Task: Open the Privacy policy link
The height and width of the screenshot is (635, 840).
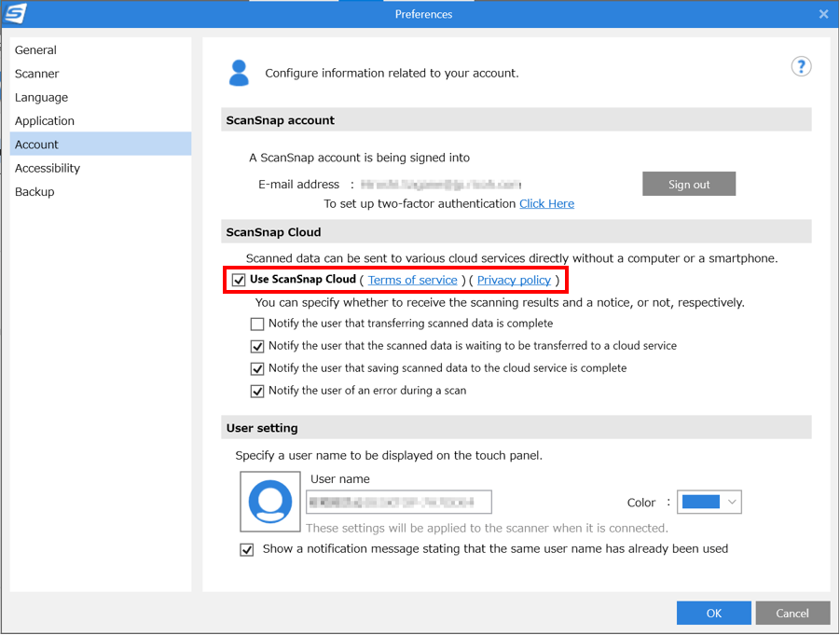Action: [x=514, y=280]
